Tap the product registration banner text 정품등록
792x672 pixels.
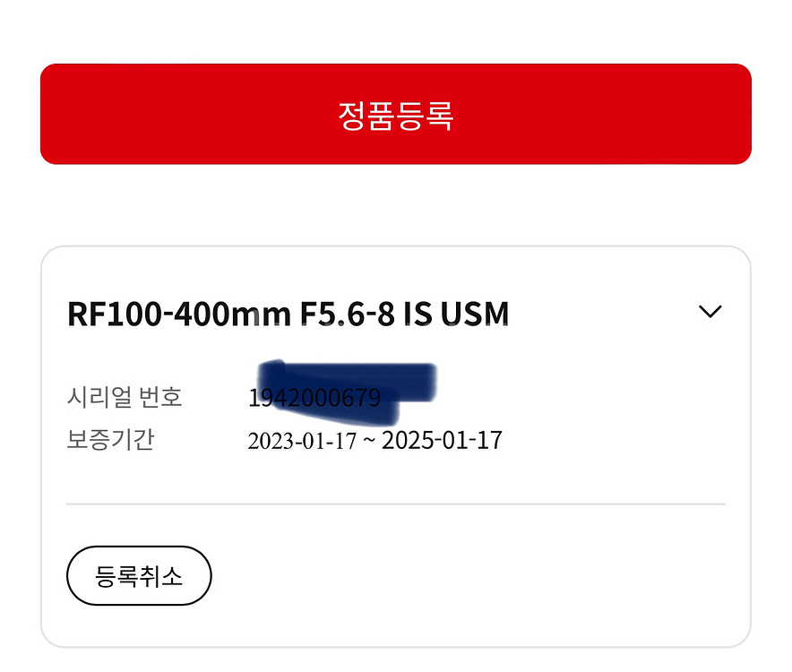tap(394, 111)
